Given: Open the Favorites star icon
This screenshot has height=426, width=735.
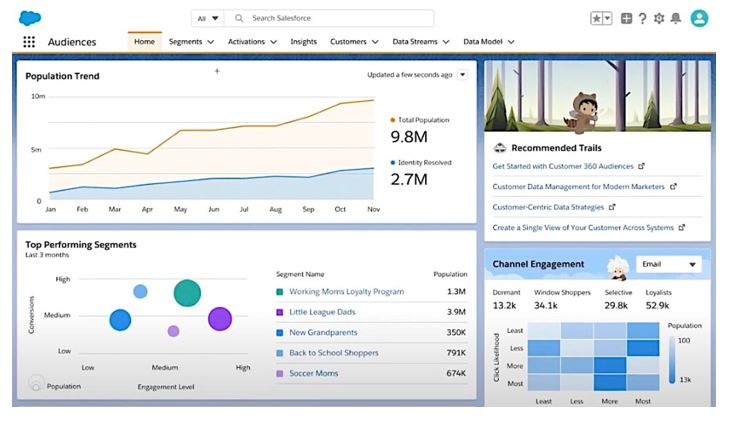Looking at the screenshot, I should click(596, 18).
